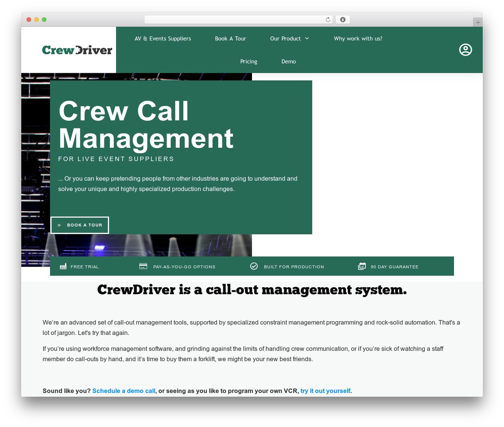The image size is (504, 427).
Task: Focus the browser address bar
Action: coord(239,20)
